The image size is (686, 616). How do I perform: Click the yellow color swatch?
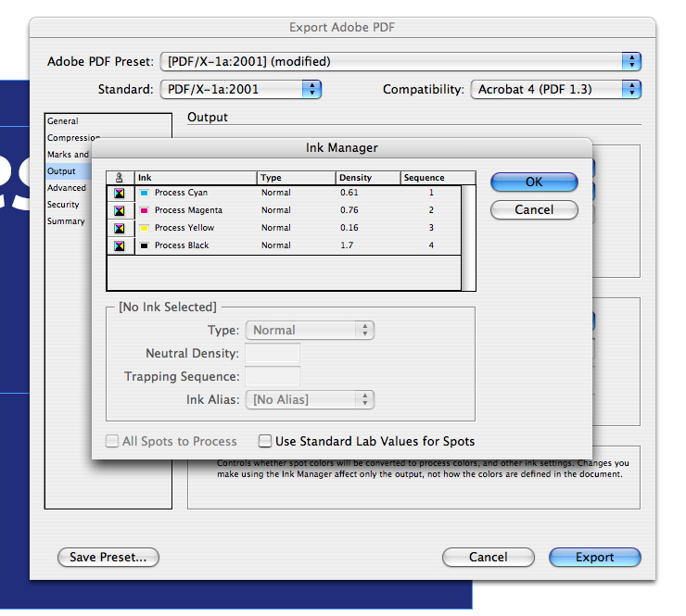tap(144, 228)
